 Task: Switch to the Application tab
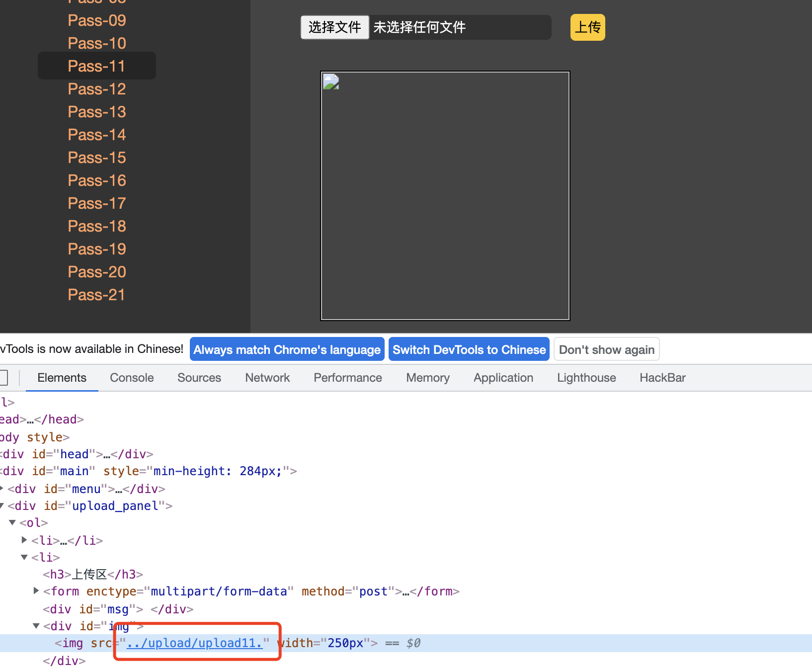(x=503, y=378)
